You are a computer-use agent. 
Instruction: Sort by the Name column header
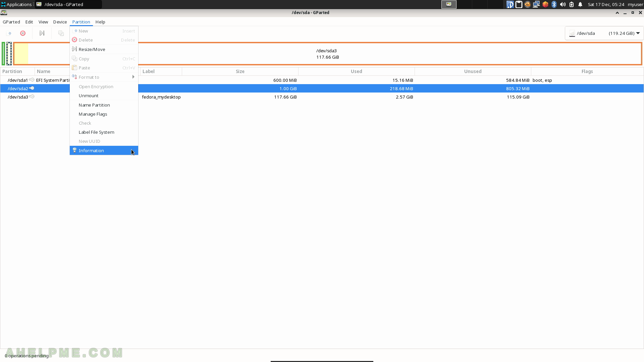pyautogui.click(x=52, y=71)
